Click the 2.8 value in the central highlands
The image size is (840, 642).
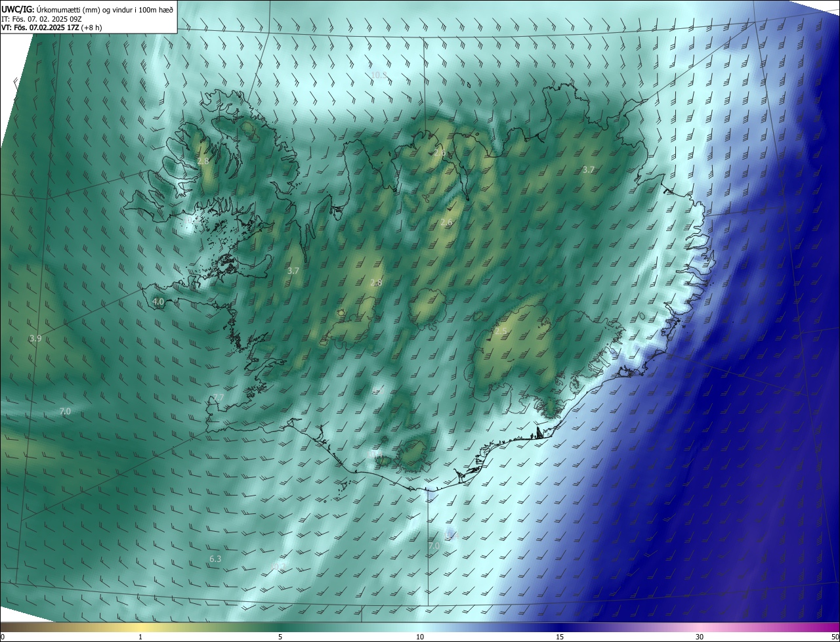376,282
